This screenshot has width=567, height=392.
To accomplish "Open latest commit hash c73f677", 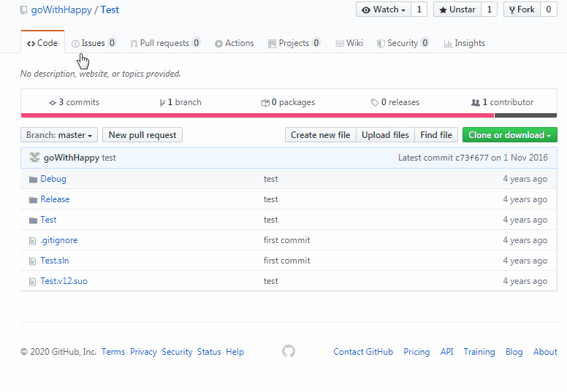I will [472, 158].
